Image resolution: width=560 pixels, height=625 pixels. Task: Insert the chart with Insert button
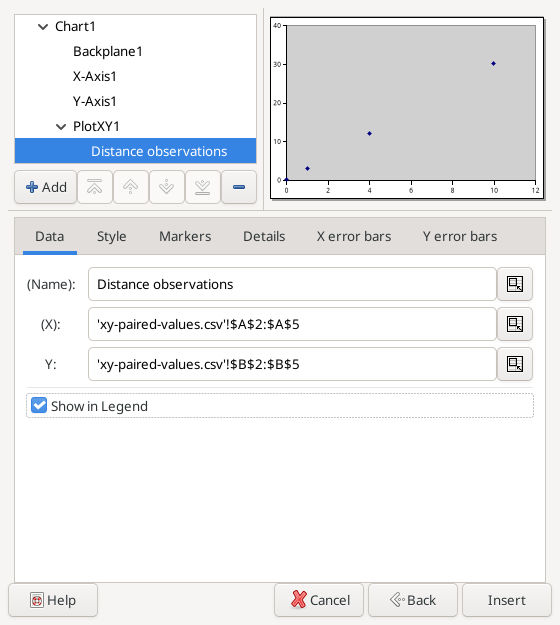[x=507, y=600]
